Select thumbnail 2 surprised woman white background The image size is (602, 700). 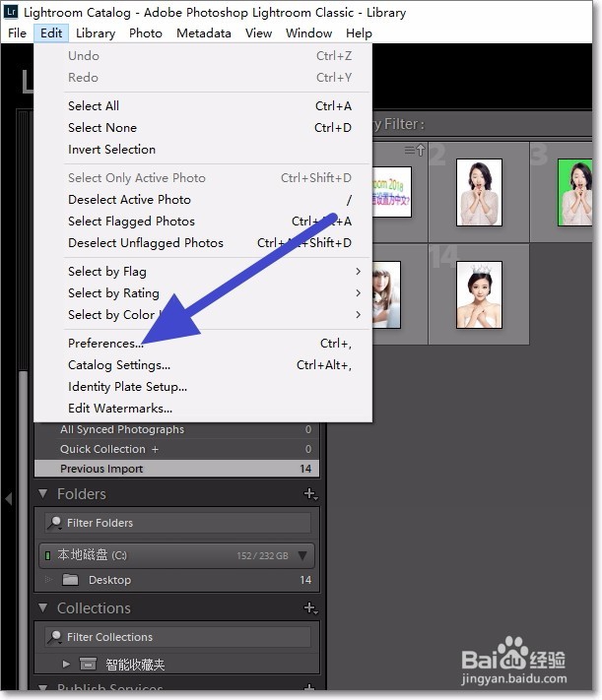point(479,192)
